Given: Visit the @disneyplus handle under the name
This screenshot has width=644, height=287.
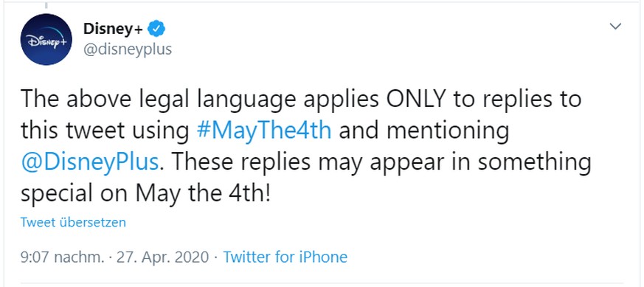Looking at the screenshot, I should (128, 49).
